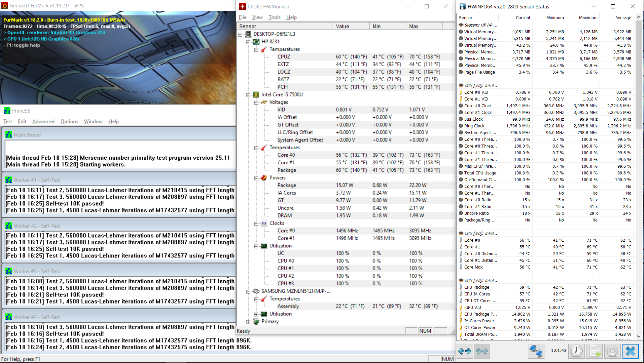Click HWMonitor Max column header

425,26
